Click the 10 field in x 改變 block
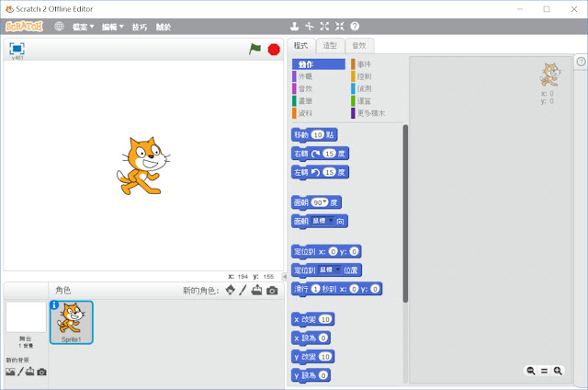This screenshot has height=390, width=588. point(325,319)
